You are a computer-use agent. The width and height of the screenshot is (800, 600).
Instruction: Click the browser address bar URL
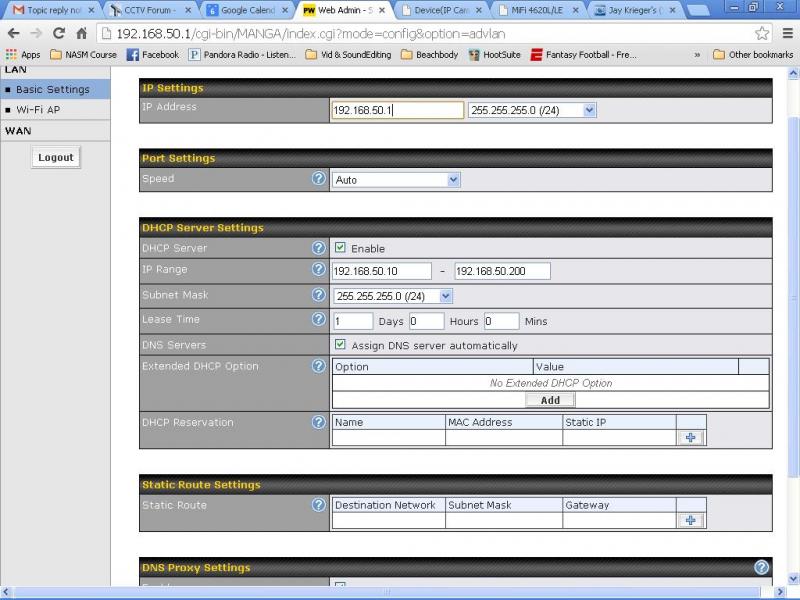pyautogui.click(x=311, y=34)
